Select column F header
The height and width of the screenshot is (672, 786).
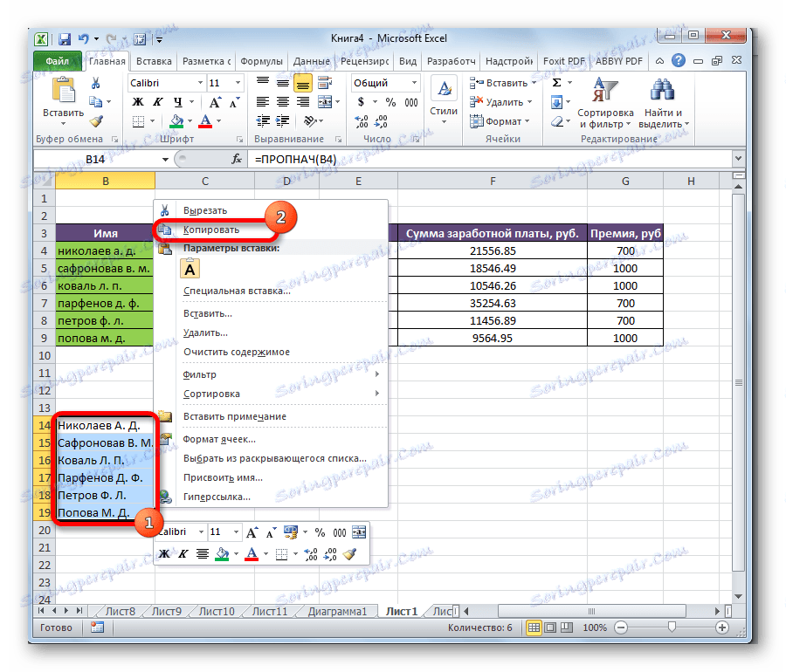tap(493, 182)
